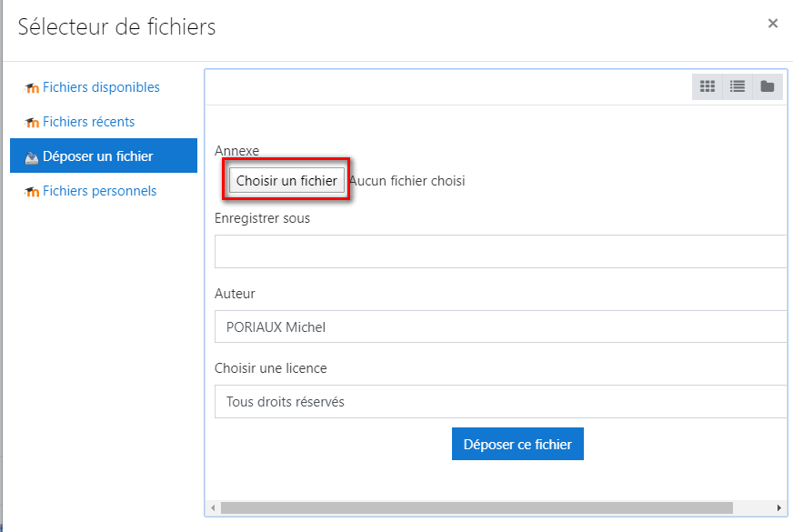Switch to folder tree view
Viewport: 793px width, 532px height.
pyautogui.click(x=768, y=86)
